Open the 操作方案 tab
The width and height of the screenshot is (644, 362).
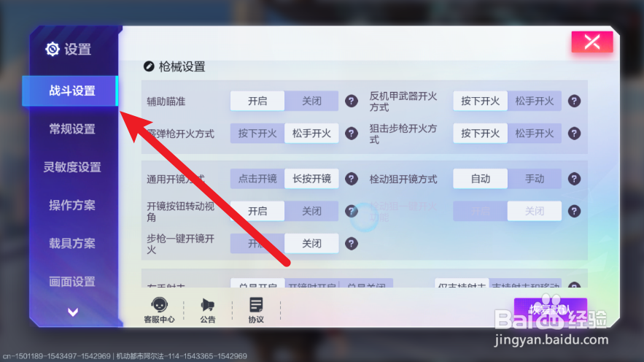point(72,205)
